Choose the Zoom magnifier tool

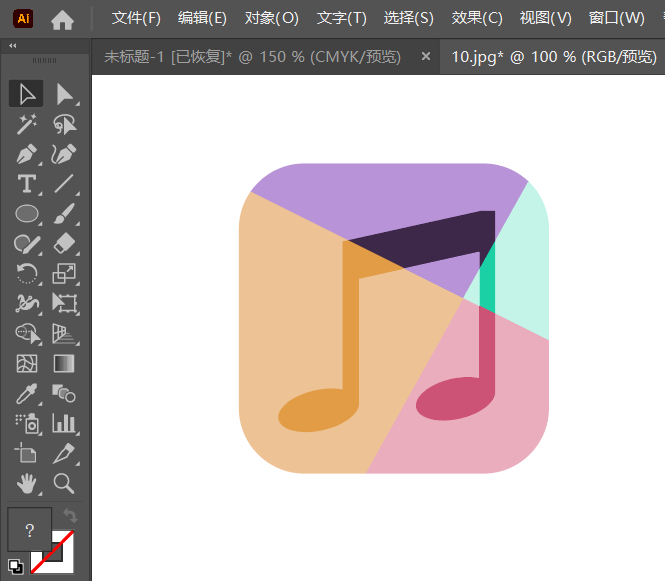tap(64, 483)
